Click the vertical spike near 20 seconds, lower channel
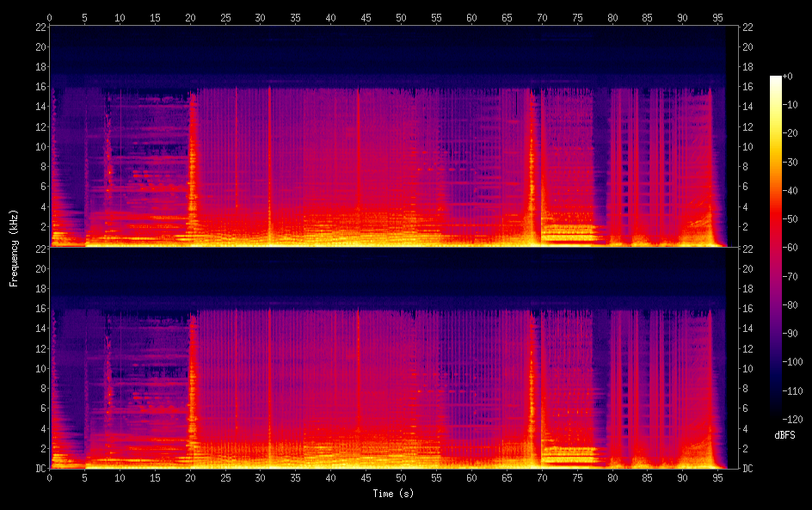 [192, 387]
